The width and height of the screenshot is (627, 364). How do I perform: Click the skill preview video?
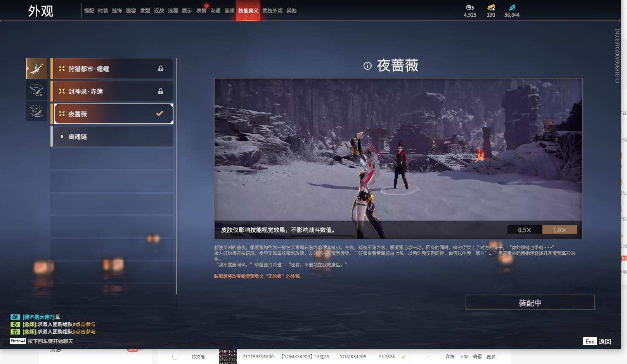[x=398, y=159]
